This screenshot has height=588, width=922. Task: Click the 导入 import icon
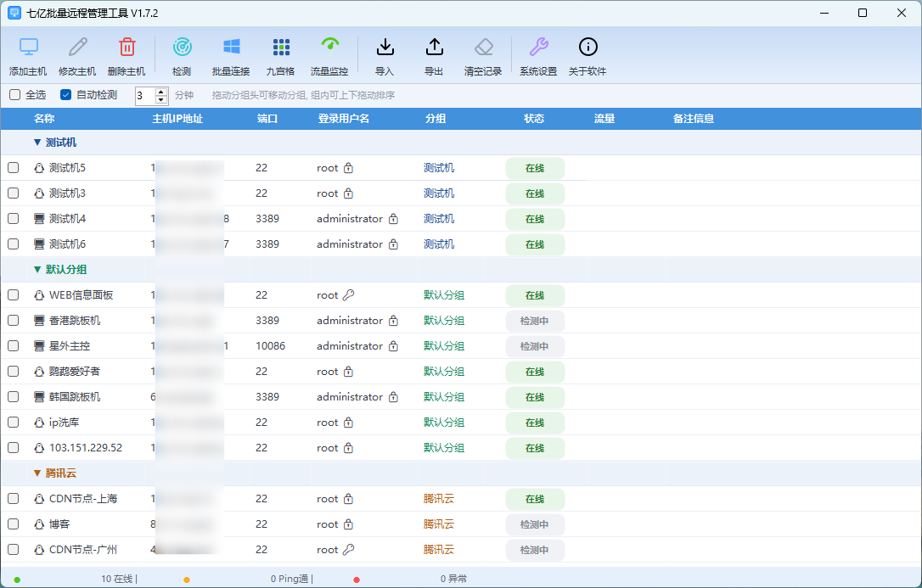385,47
